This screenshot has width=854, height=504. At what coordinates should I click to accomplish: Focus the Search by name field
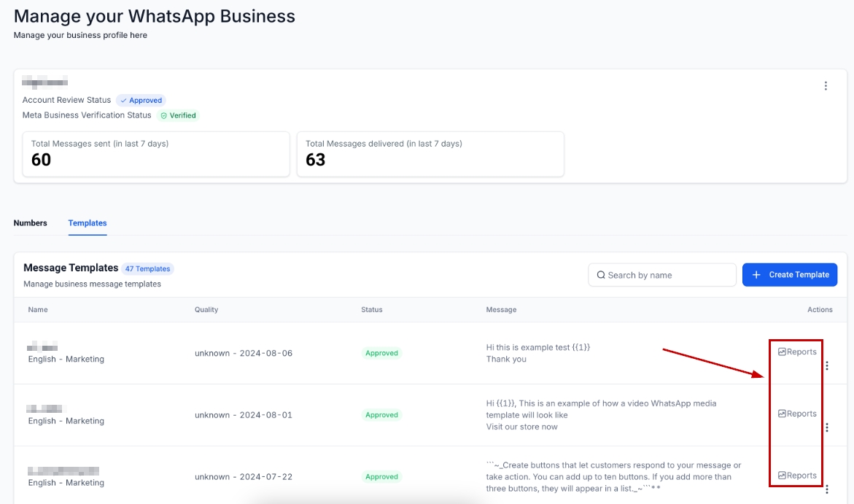pyautogui.click(x=667, y=275)
